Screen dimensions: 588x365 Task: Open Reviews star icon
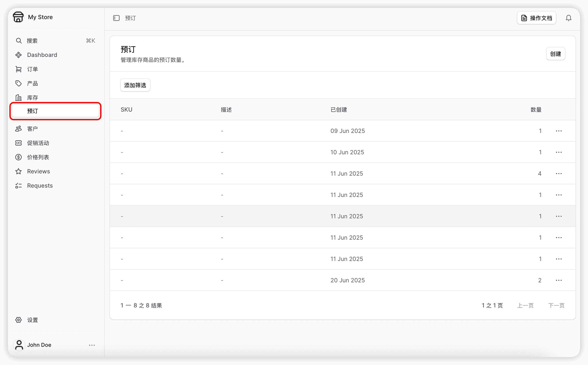pos(19,171)
